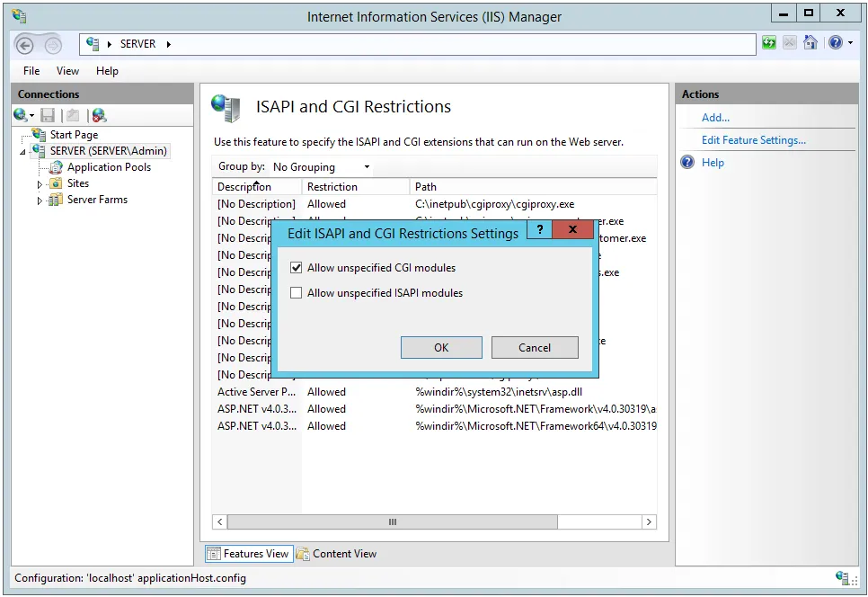Uncheck Allow unspecified CGI modules
The width and height of the screenshot is (868, 597).
297,268
